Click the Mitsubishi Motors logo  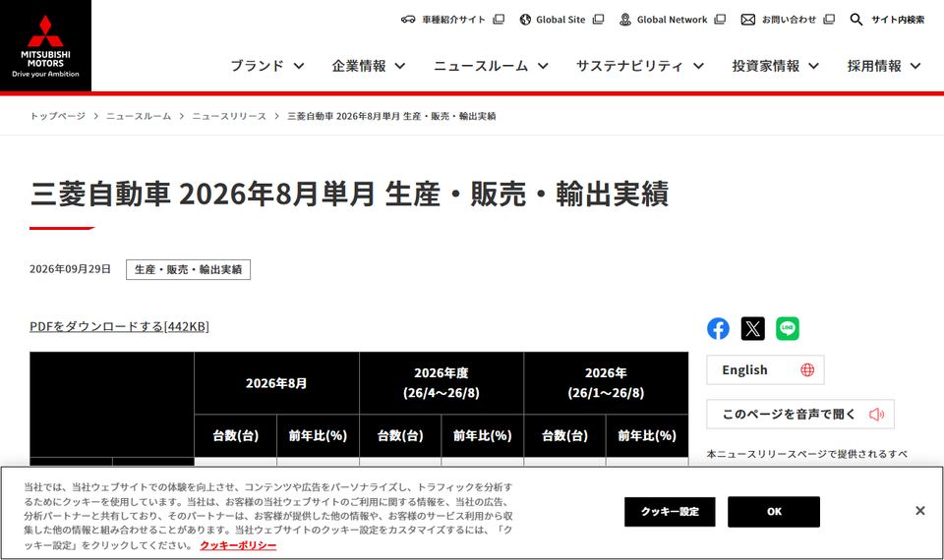(x=46, y=46)
